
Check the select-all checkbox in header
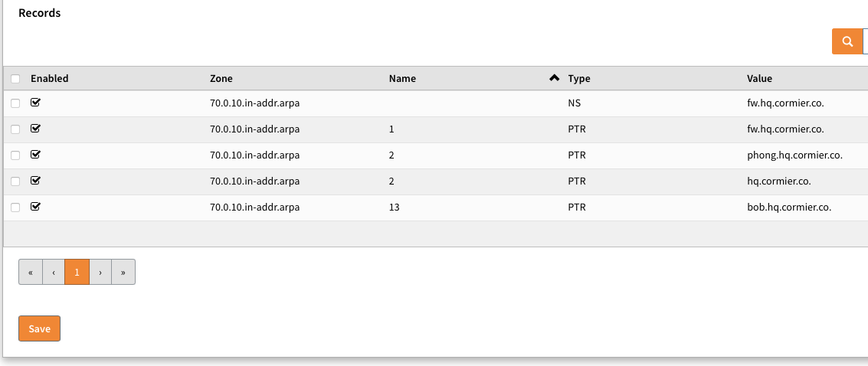click(x=15, y=79)
